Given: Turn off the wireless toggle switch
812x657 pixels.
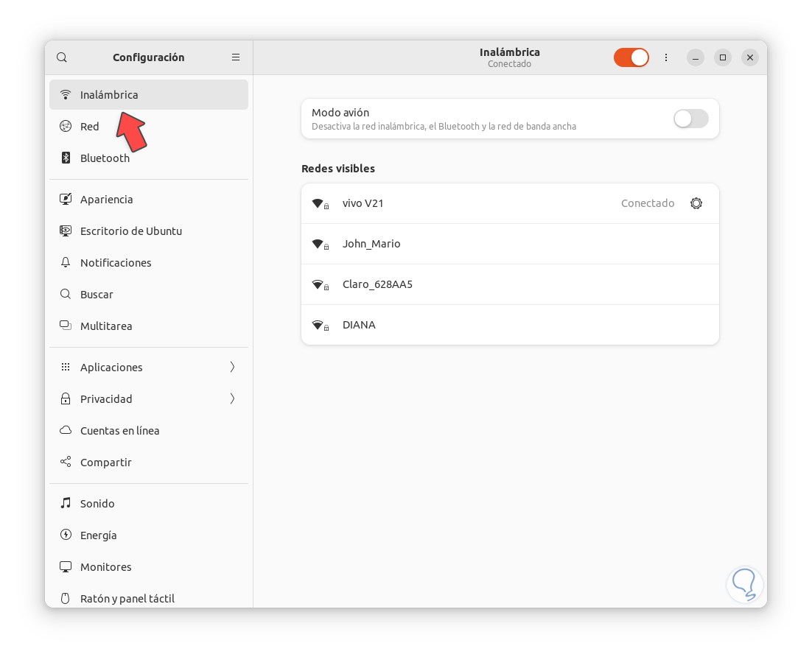Looking at the screenshot, I should coord(631,57).
